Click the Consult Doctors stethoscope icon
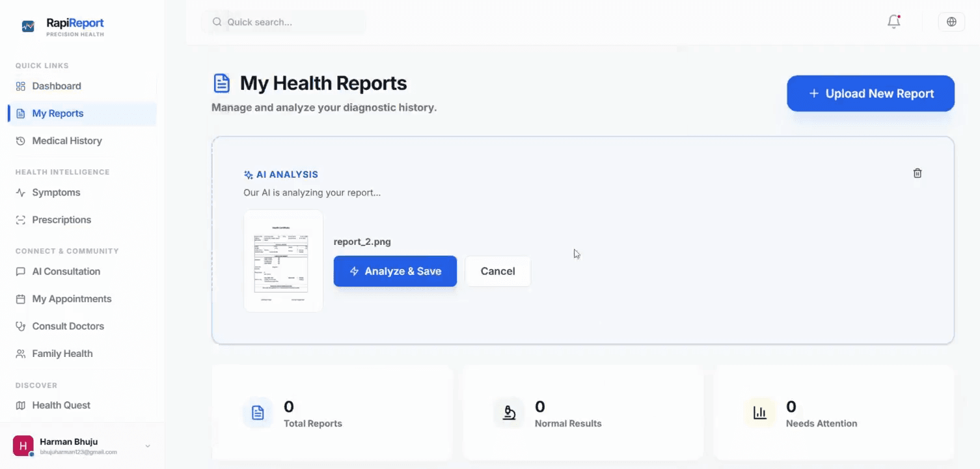 click(x=20, y=326)
